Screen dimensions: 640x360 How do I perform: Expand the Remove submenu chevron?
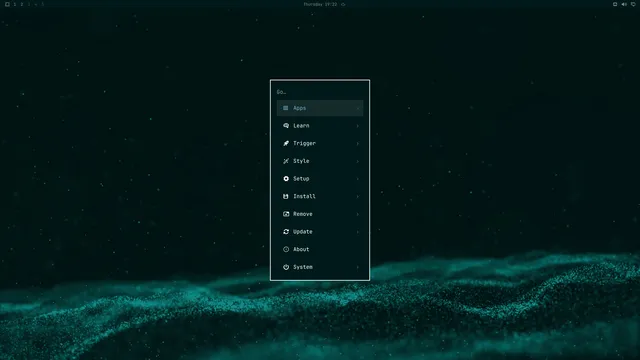click(x=358, y=214)
